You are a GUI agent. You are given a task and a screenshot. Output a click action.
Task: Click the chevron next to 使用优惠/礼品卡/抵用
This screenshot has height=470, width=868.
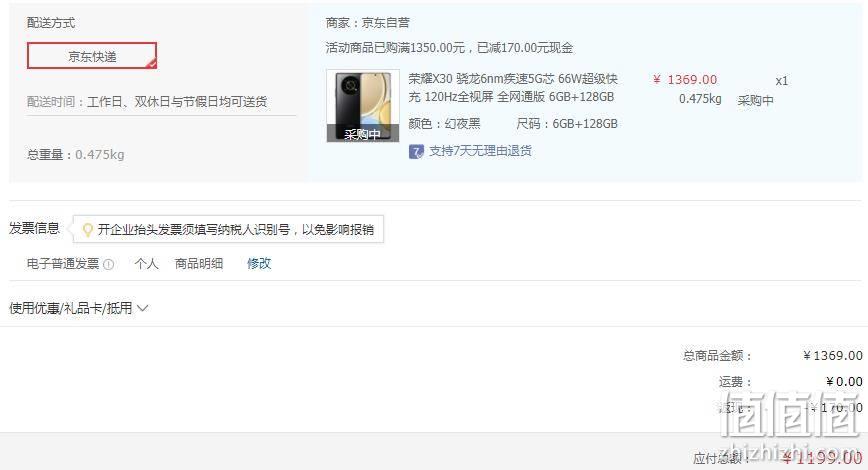point(142,308)
